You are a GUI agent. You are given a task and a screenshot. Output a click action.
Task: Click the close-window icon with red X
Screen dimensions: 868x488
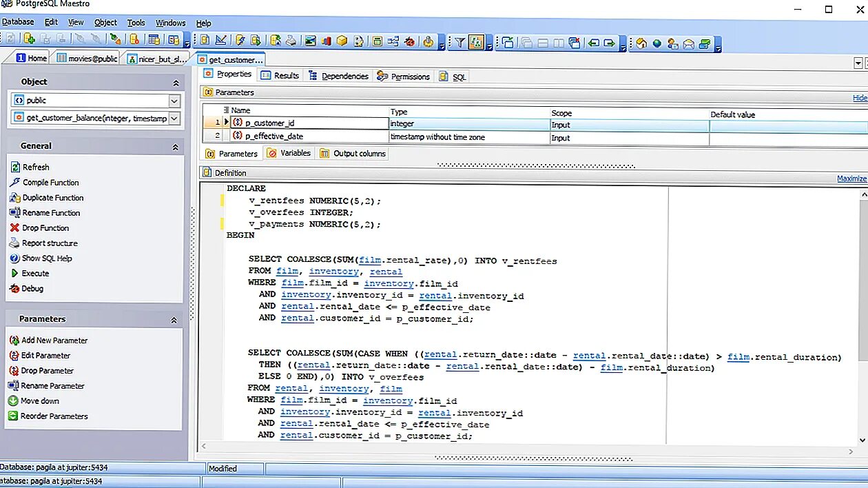[x=575, y=43]
